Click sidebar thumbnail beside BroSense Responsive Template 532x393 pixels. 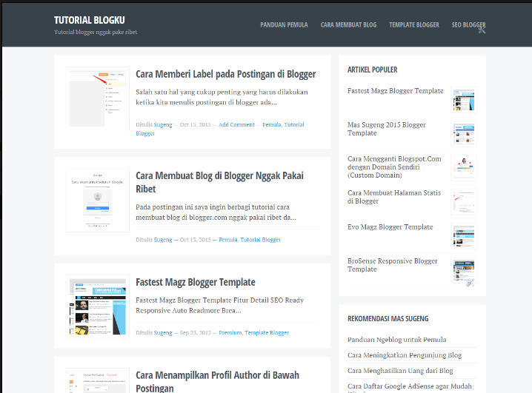(x=464, y=270)
